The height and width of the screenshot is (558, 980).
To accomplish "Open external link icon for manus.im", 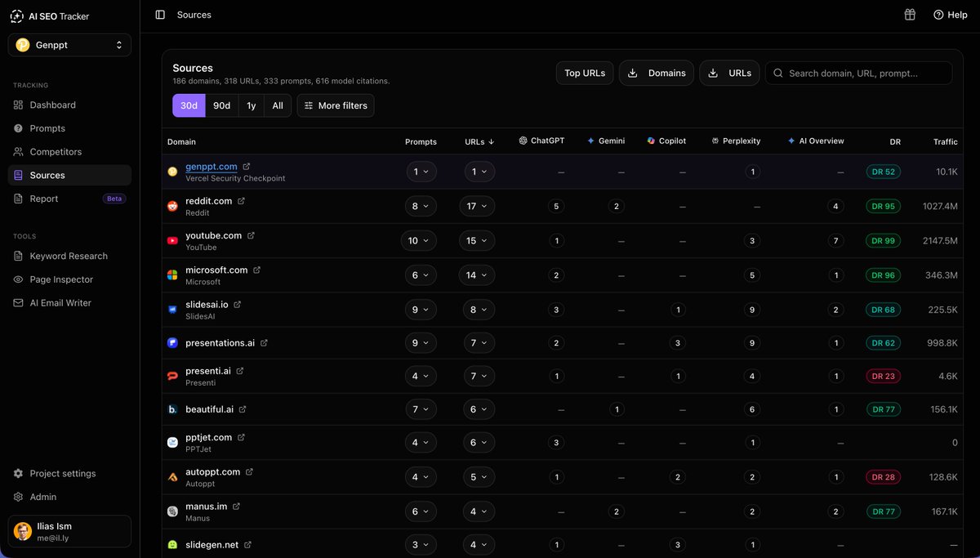I will click(236, 507).
